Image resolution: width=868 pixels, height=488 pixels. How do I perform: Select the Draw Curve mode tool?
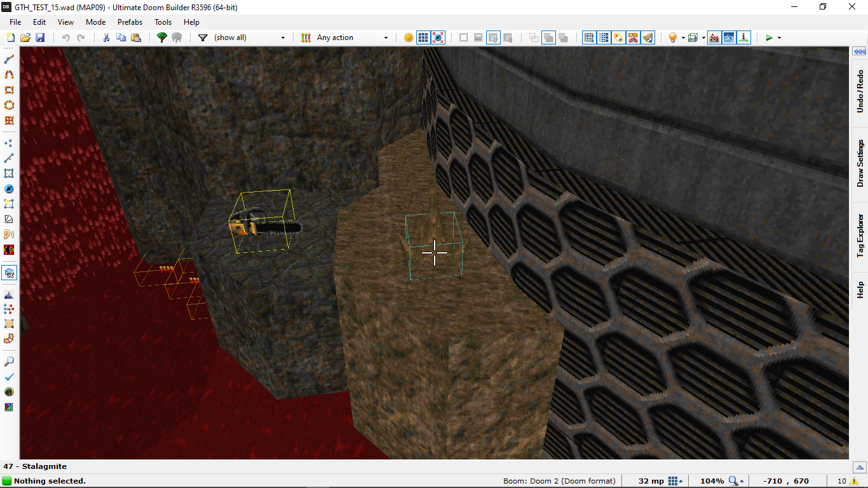click(9, 74)
